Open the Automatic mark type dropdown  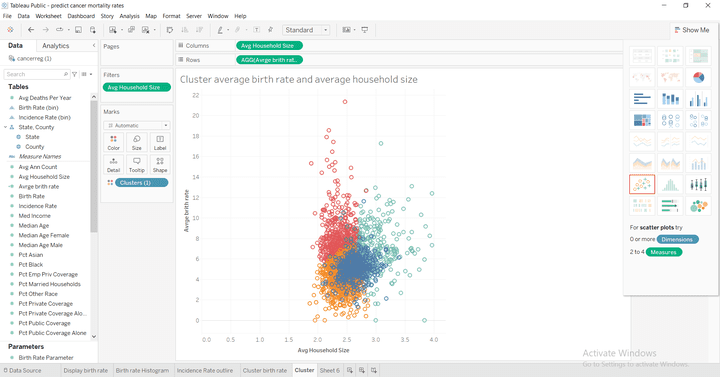pos(137,125)
